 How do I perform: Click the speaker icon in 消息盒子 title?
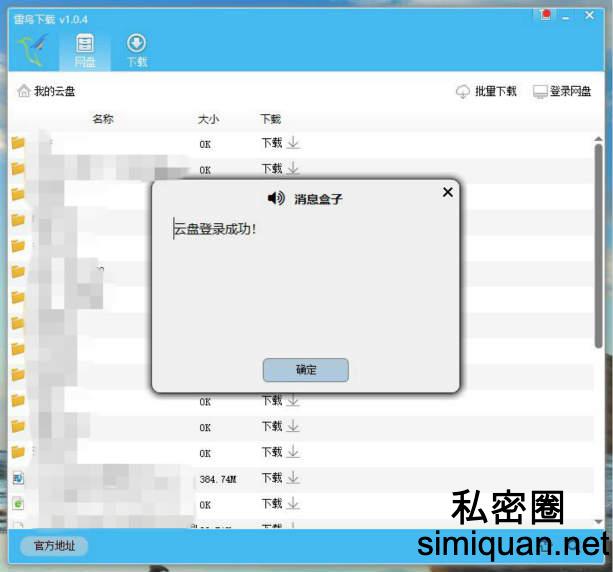276,198
